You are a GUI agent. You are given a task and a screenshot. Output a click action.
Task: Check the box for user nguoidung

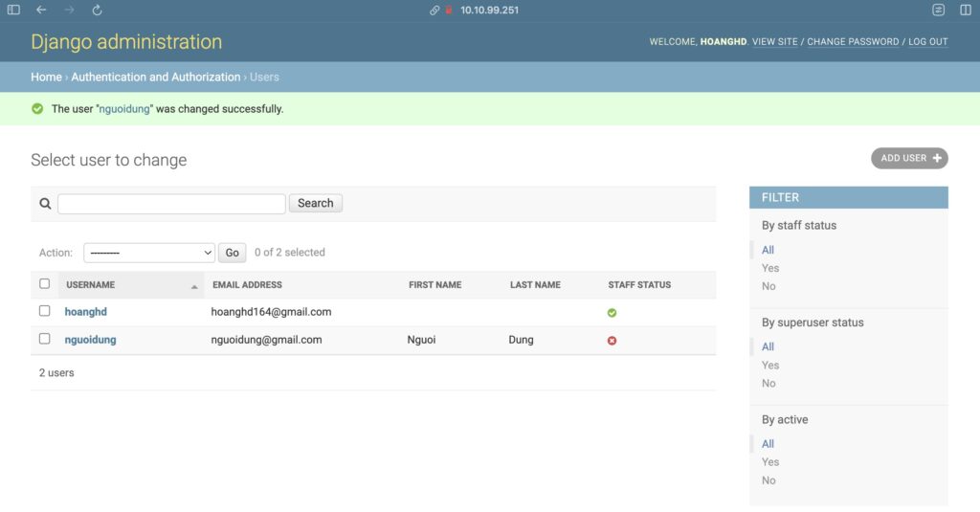[44, 339]
